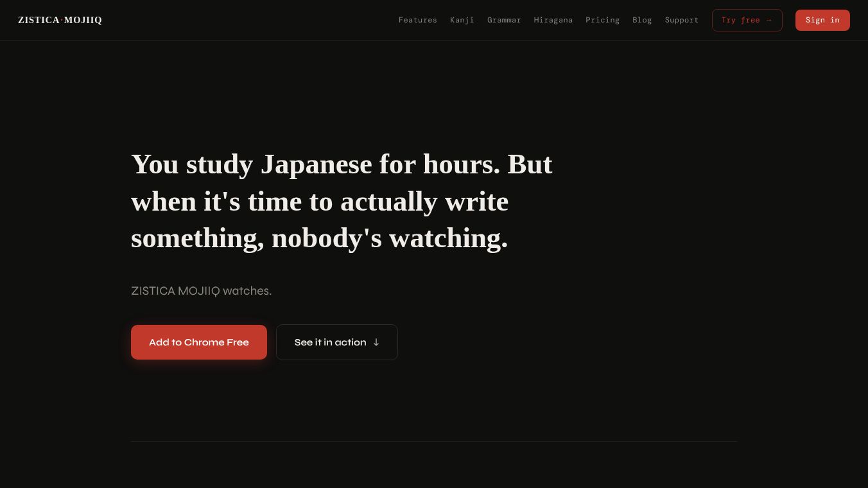
Task: Open the Features nav link
Action: point(418,20)
